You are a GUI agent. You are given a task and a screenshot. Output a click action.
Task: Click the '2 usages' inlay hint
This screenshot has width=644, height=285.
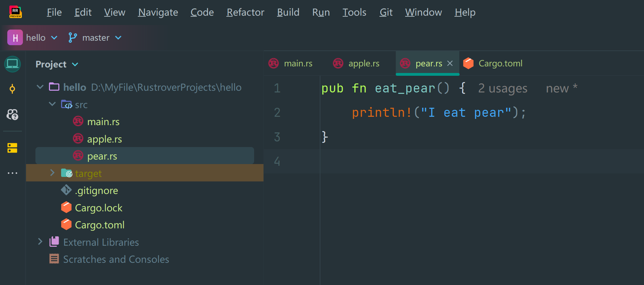coord(503,88)
